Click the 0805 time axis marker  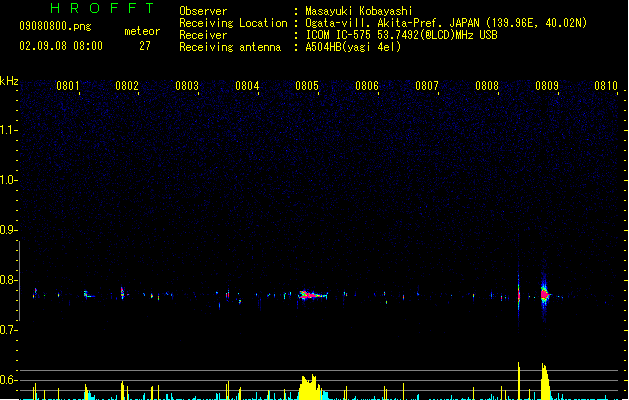coord(307,86)
